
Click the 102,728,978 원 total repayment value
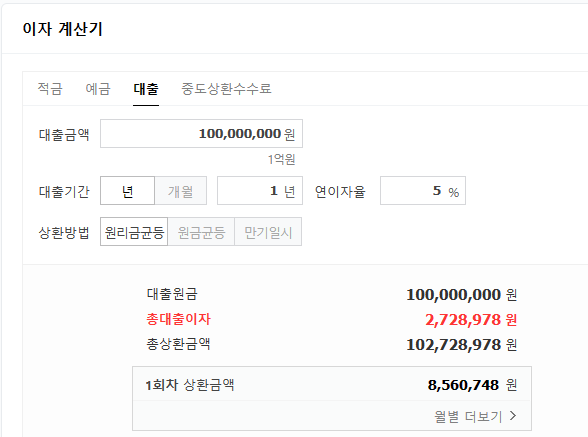[462, 345]
